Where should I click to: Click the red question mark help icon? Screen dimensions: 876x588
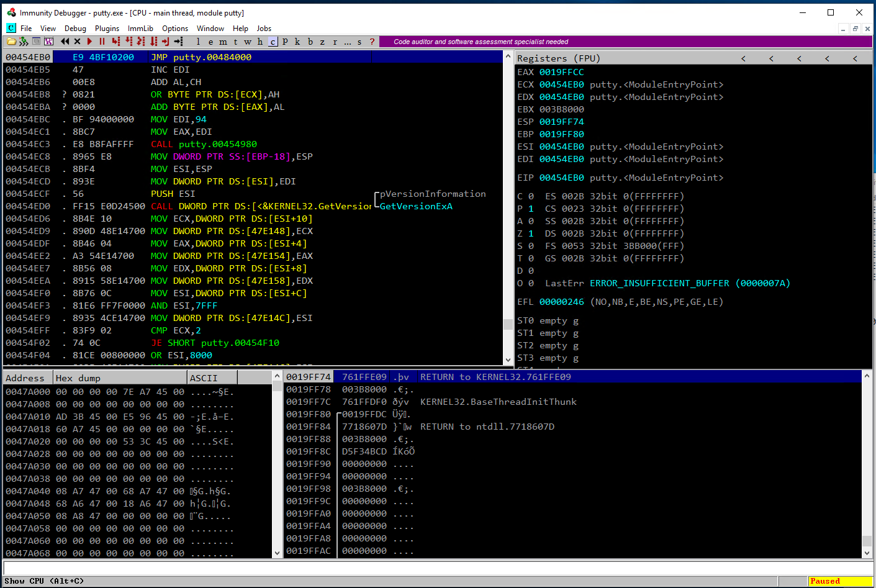372,42
